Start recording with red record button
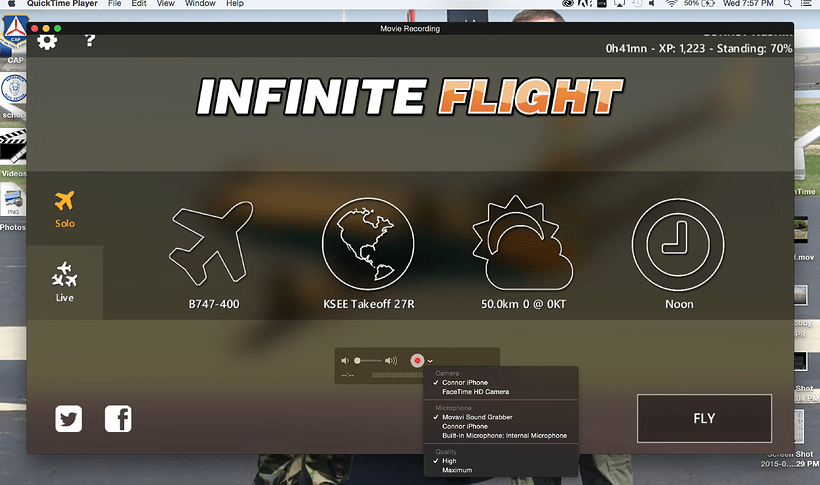Screen dimensions: 820x485 pyautogui.click(x=417, y=360)
